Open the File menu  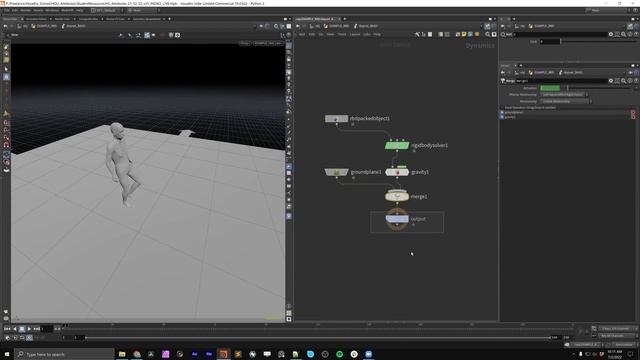tap(7, 10)
